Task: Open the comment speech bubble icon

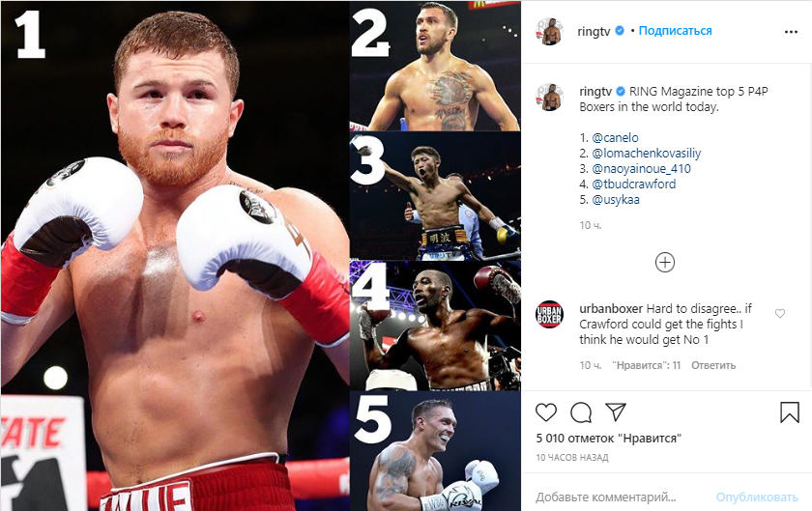Action: (581, 412)
